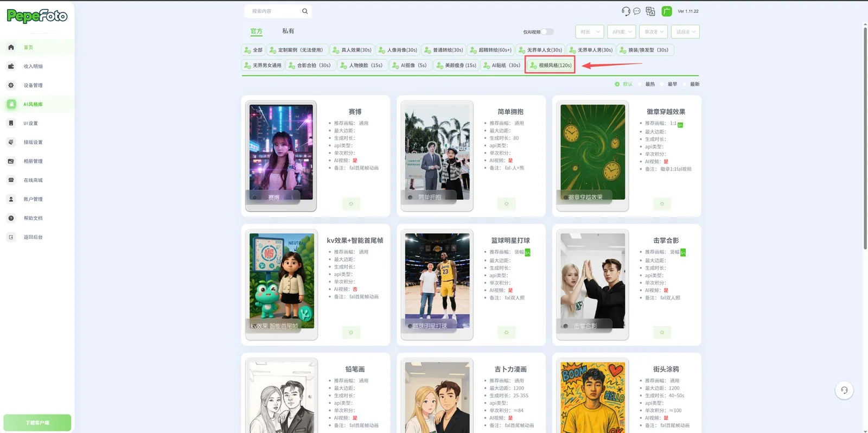Expand the 单次积 dropdown
The width and height of the screenshot is (868, 433).
coord(653,31)
